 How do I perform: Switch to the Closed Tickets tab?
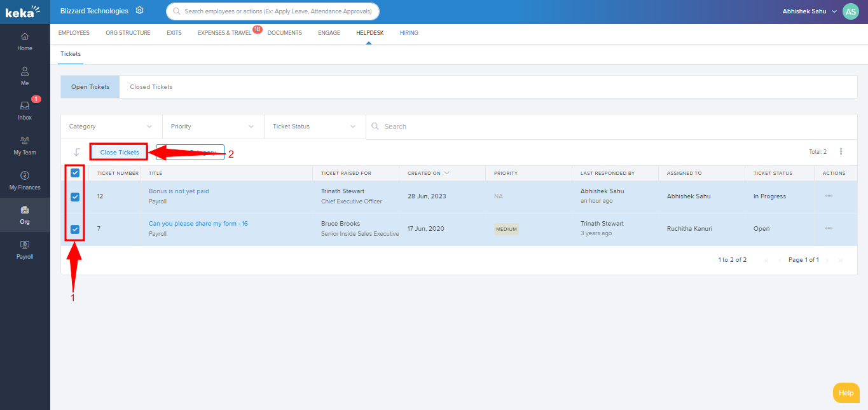click(x=151, y=87)
